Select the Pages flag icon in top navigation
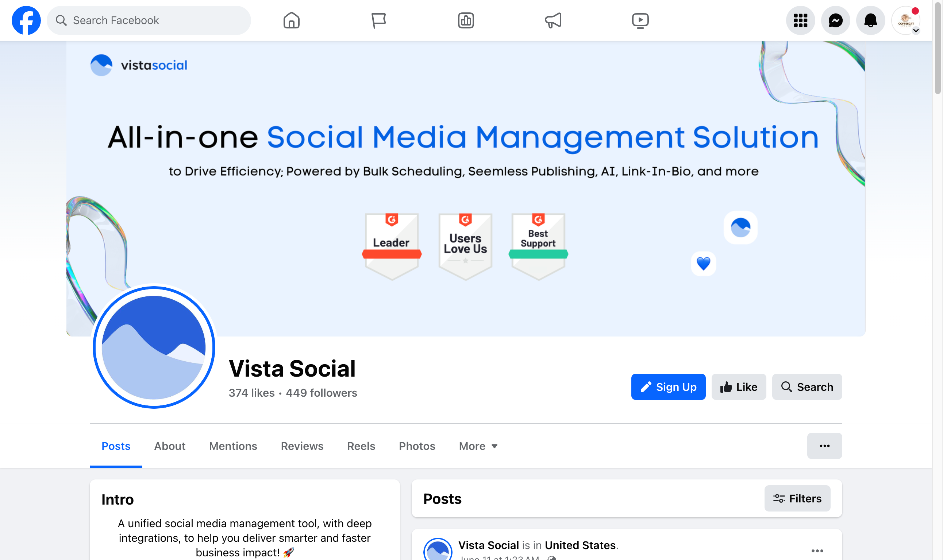943x560 pixels. pos(378,20)
